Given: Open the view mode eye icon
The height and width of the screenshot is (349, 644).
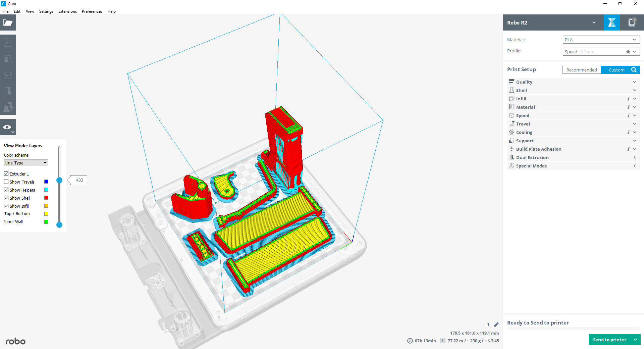Looking at the screenshot, I should pyautogui.click(x=7, y=127).
